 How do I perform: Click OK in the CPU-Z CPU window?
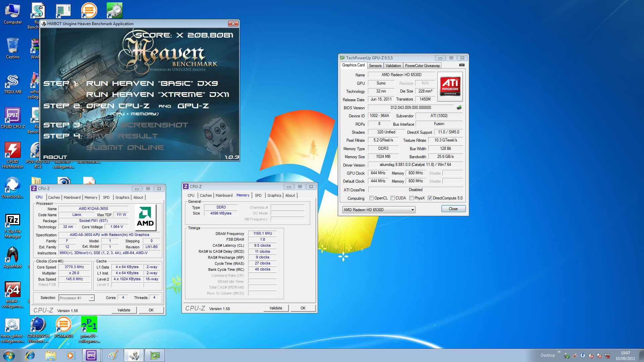[x=151, y=310]
